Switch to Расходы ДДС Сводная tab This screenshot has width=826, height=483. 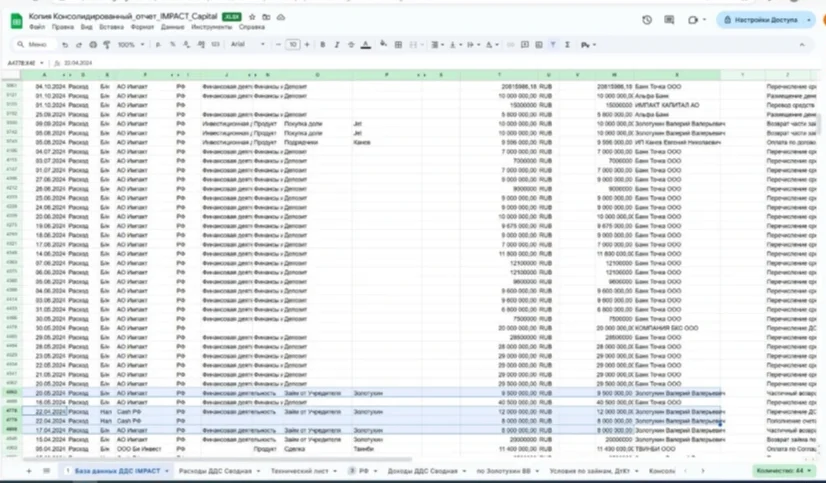pyautogui.click(x=219, y=471)
